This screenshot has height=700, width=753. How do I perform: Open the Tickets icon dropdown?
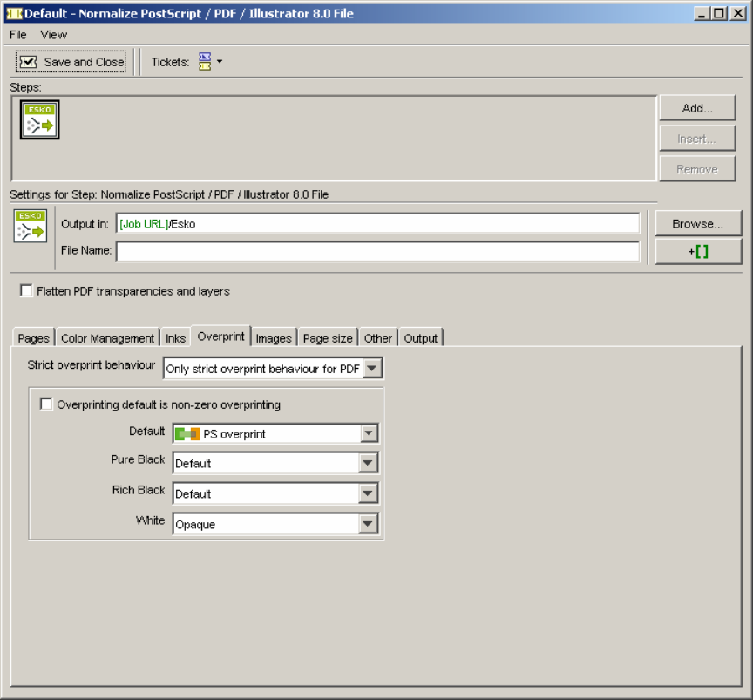205,62
